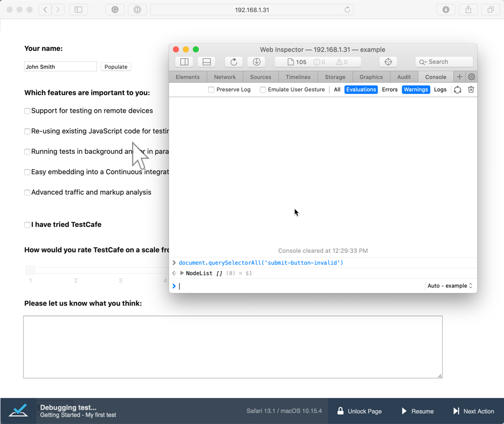
Task: Reload the page from Web Inspector toolbar
Action: point(233,62)
